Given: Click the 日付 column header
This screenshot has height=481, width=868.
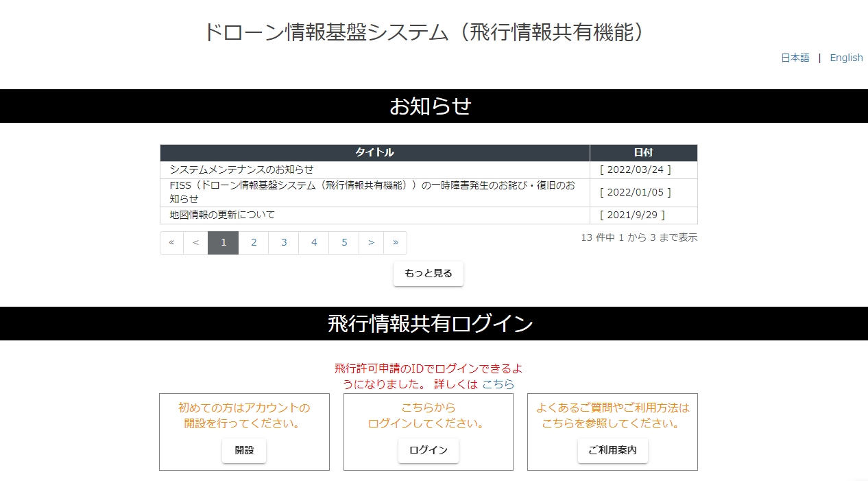Looking at the screenshot, I should (x=644, y=152).
